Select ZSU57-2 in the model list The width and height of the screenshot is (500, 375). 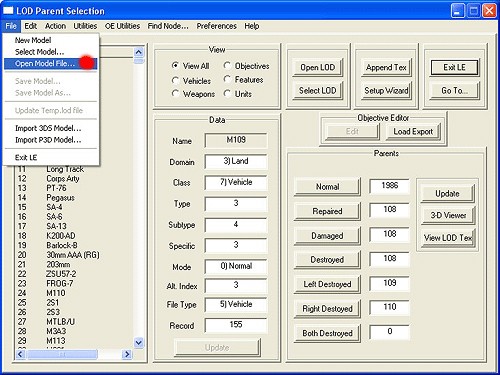tap(61, 274)
